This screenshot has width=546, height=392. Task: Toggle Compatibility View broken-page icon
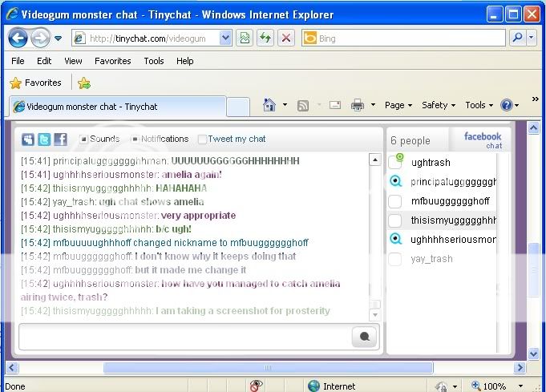tap(245, 38)
